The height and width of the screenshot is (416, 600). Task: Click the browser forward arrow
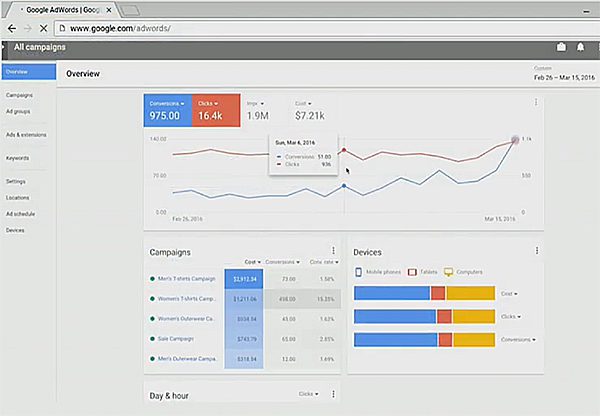pos(28,28)
